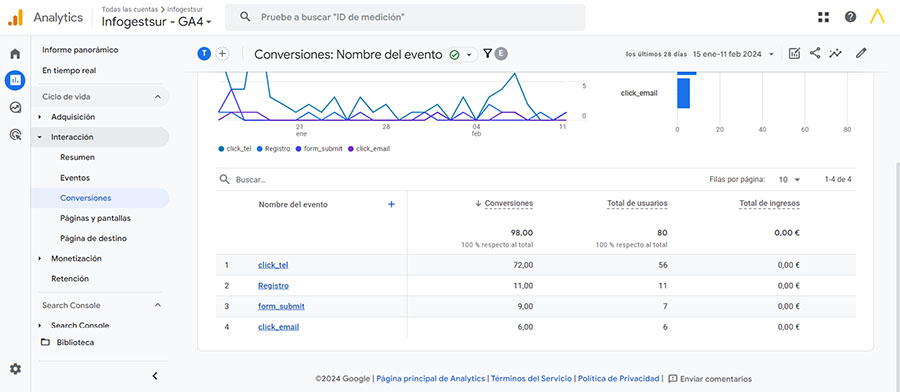Collapse the Ciclo de vida section

158,97
